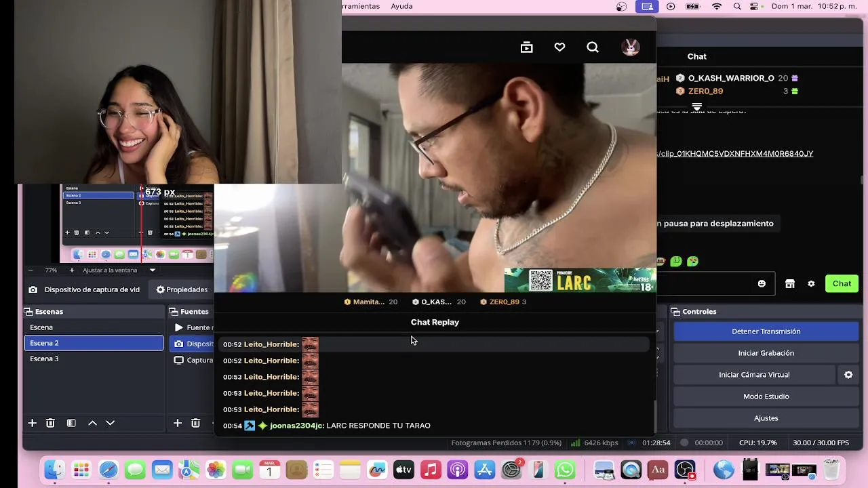Click Modo Estudio button
This screenshot has width=868, height=488.
(766, 396)
